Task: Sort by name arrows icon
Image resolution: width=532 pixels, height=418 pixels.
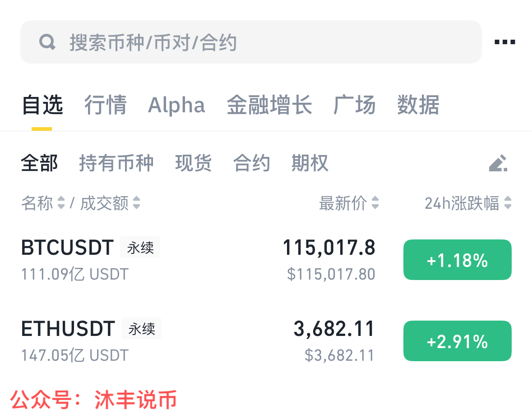Action: [61, 203]
